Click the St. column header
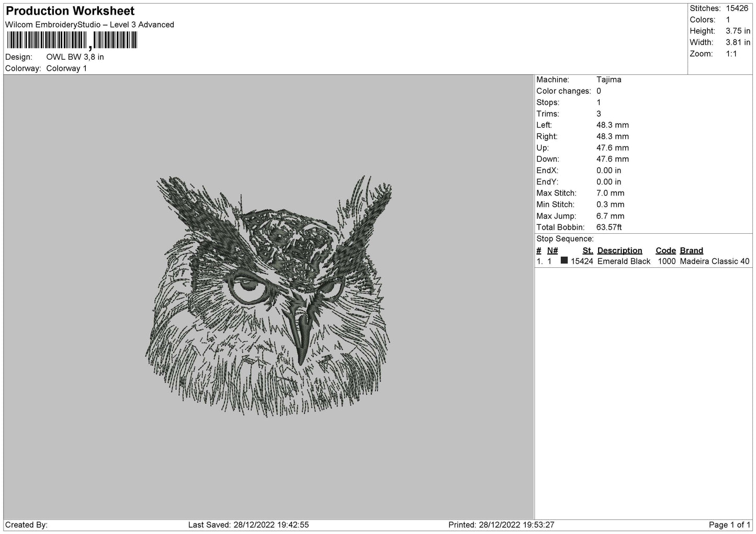Viewport: 756px width, 534px height. (x=588, y=251)
